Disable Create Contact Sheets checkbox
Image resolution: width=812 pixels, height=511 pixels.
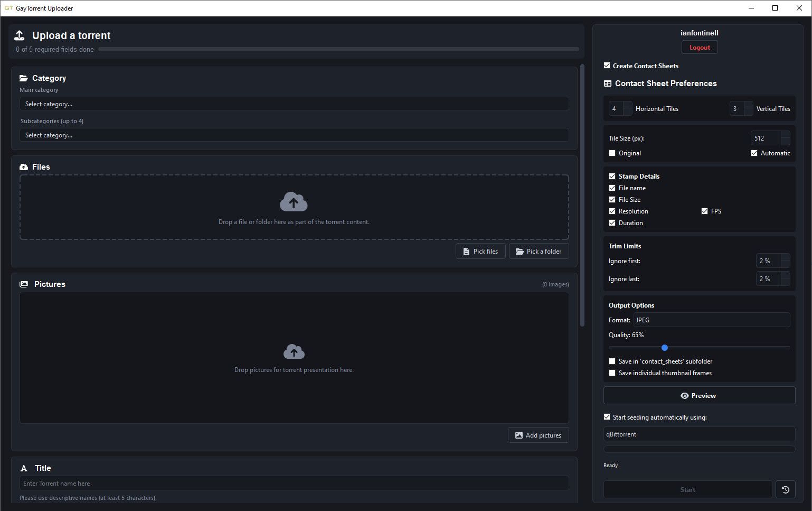pos(607,66)
